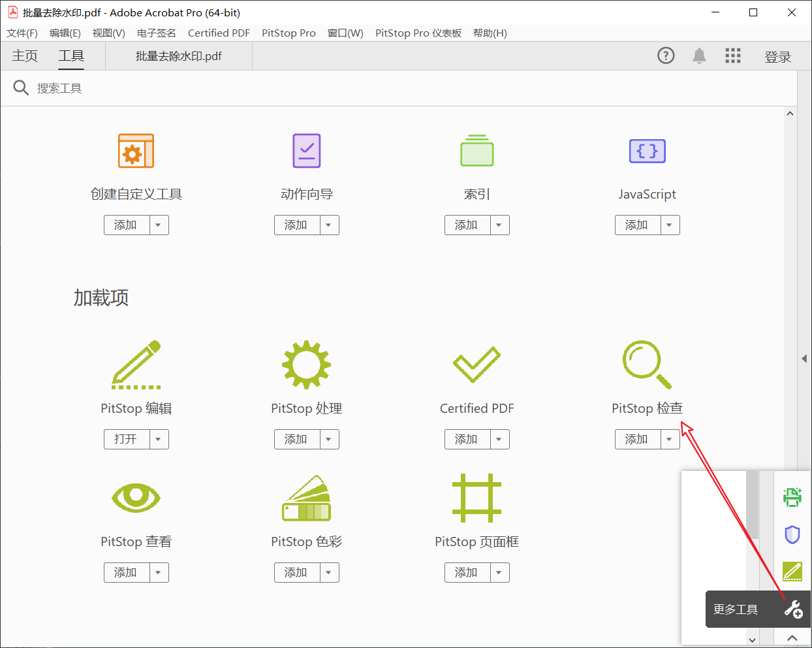Open the Protect shield icon in right pane

pos(792,534)
